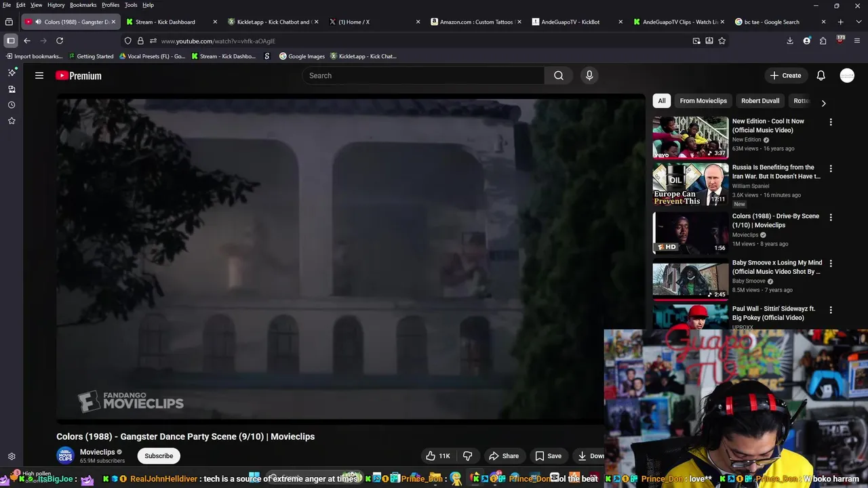Open more options for Colors Drive-By Scene
The image size is (868, 488).
coord(831,217)
